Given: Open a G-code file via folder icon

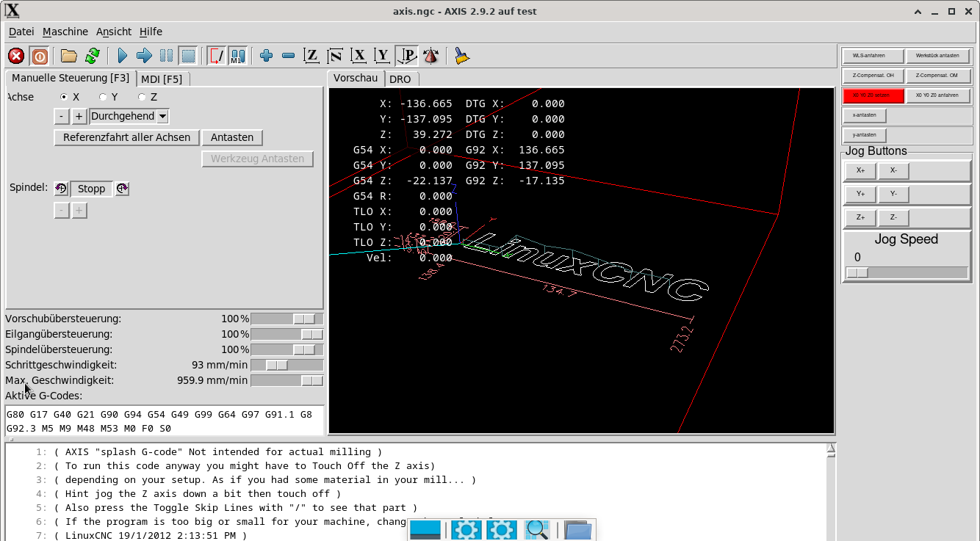Looking at the screenshot, I should tap(69, 56).
